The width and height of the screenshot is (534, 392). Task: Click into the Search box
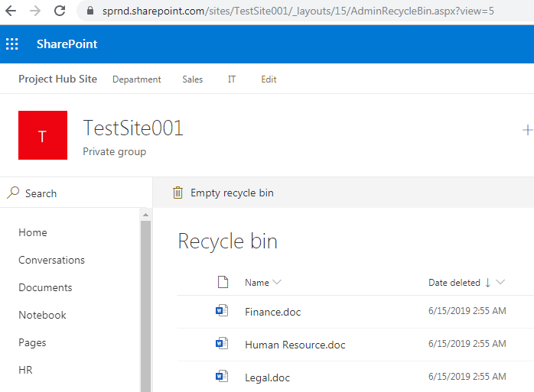pyautogui.click(x=73, y=193)
